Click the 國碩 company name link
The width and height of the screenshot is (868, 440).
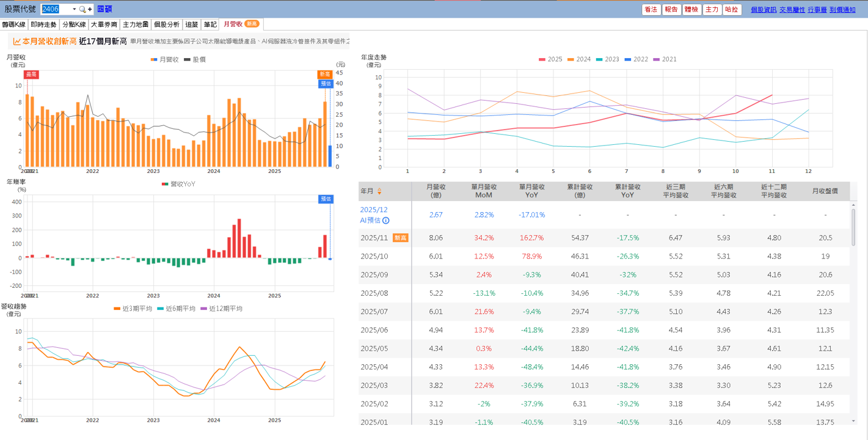click(104, 9)
